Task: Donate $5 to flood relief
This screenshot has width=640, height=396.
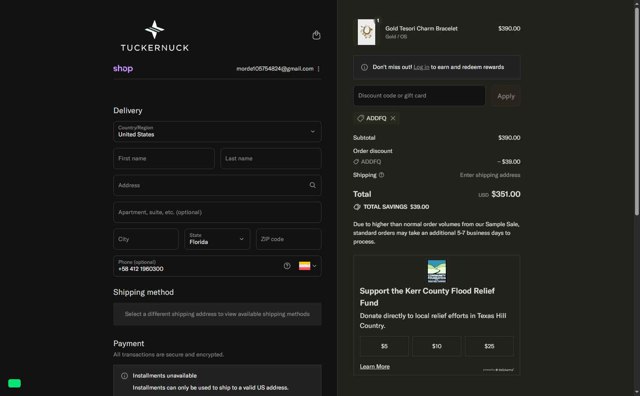Action: (x=384, y=346)
